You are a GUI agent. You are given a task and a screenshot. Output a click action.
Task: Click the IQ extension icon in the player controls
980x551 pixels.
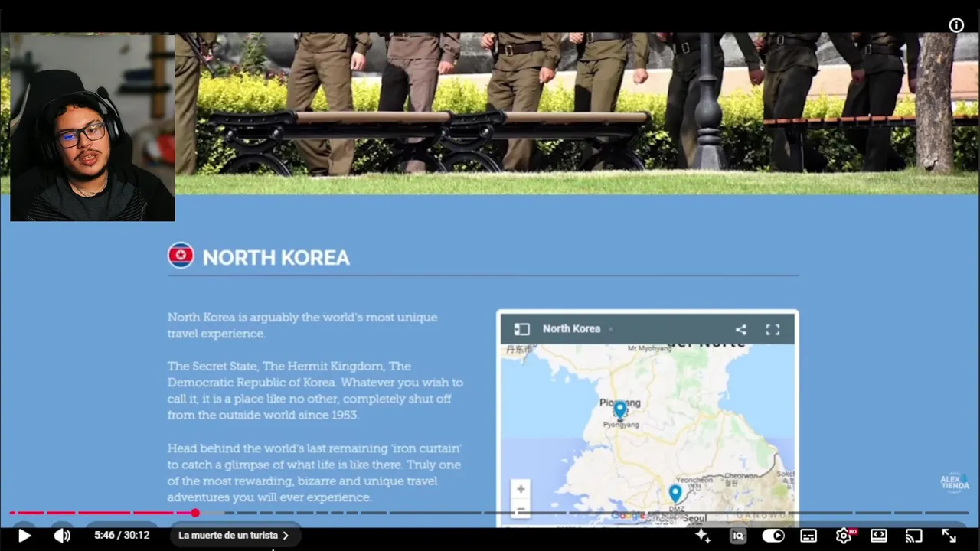click(738, 536)
